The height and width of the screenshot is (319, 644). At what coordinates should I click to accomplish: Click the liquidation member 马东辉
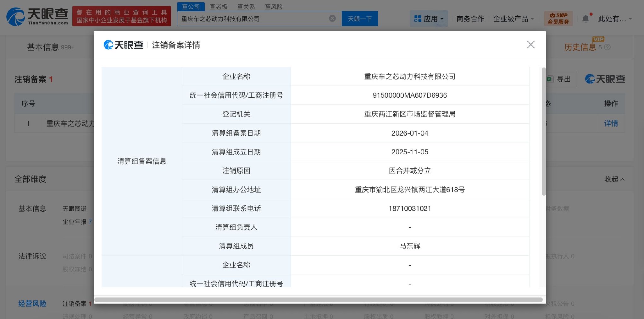click(x=410, y=246)
